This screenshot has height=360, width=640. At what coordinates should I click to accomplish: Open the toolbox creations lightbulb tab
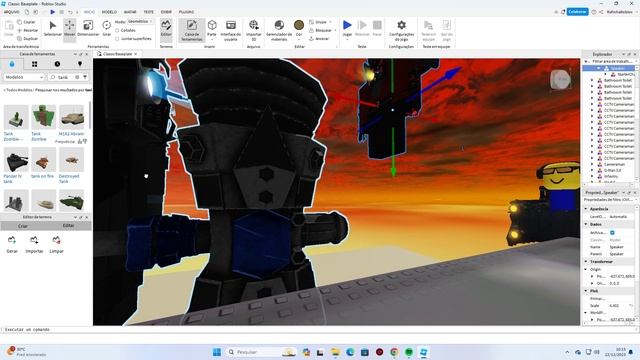[x=80, y=64]
